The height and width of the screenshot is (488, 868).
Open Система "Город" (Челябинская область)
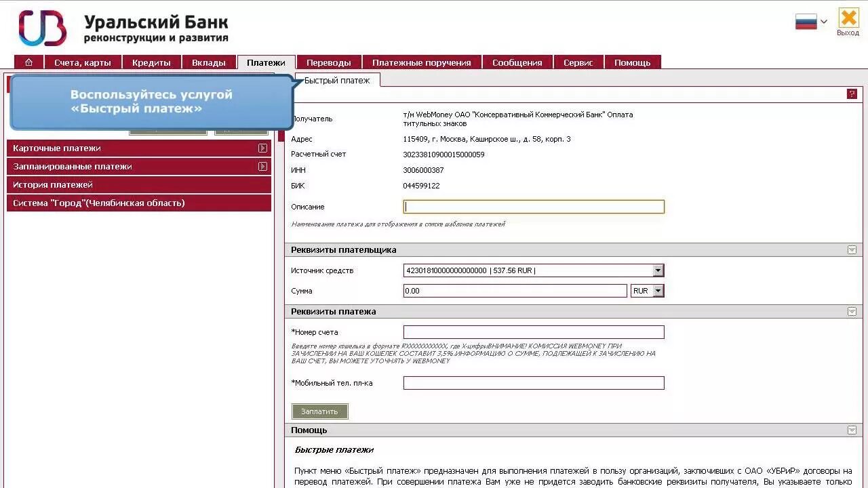click(138, 203)
